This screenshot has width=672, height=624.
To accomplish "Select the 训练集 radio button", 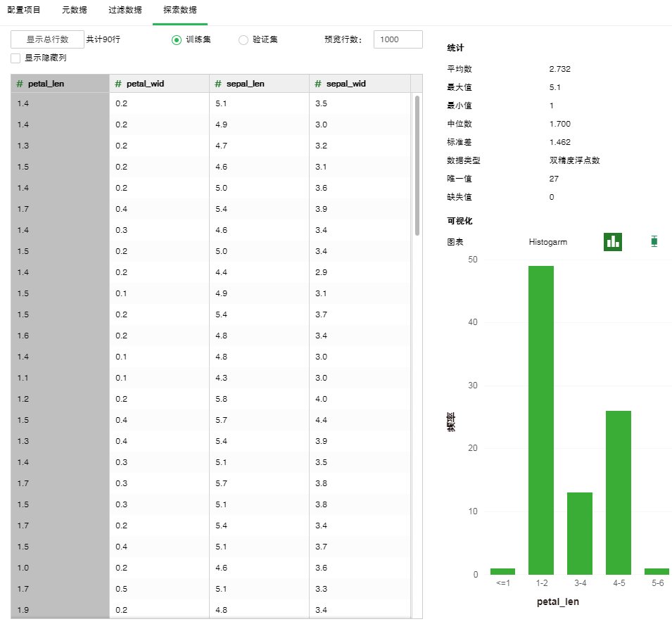I will click(x=177, y=40).
